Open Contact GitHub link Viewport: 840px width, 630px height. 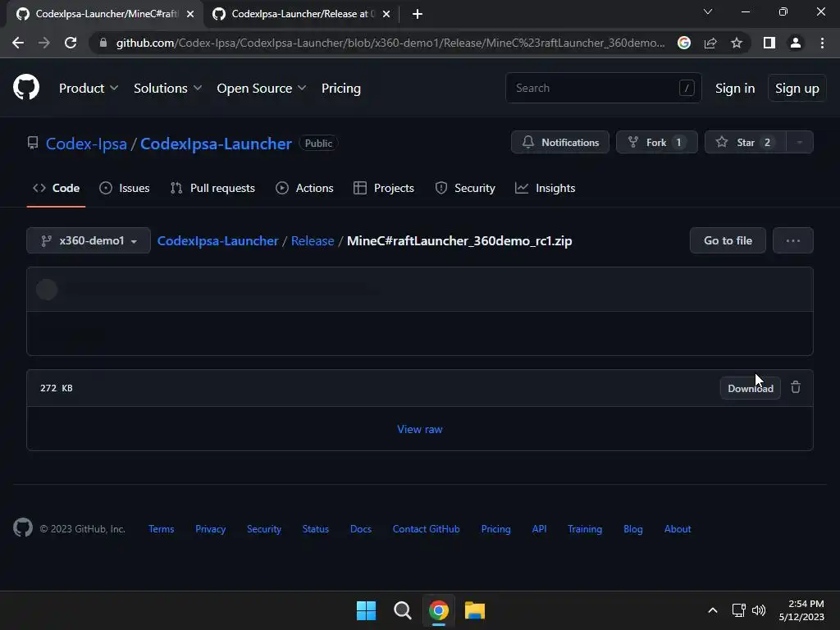pyautogui.click(x=426, y=529)
